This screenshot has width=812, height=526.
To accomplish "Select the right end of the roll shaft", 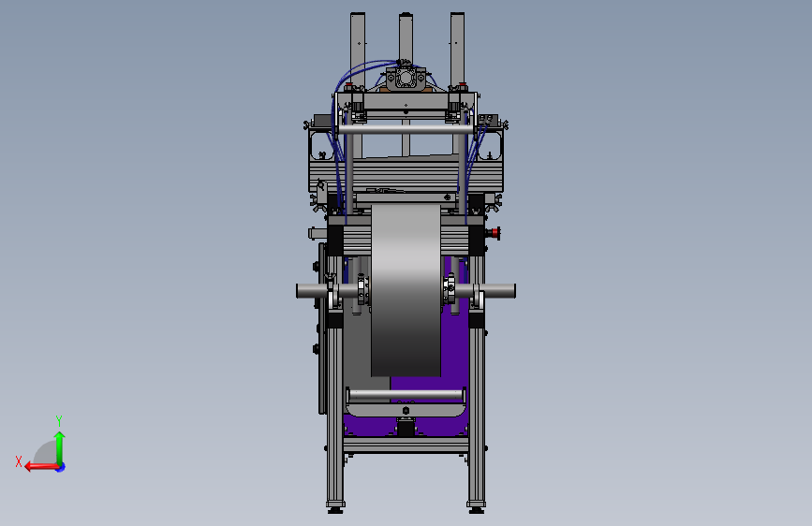I will tap(499, 290).
